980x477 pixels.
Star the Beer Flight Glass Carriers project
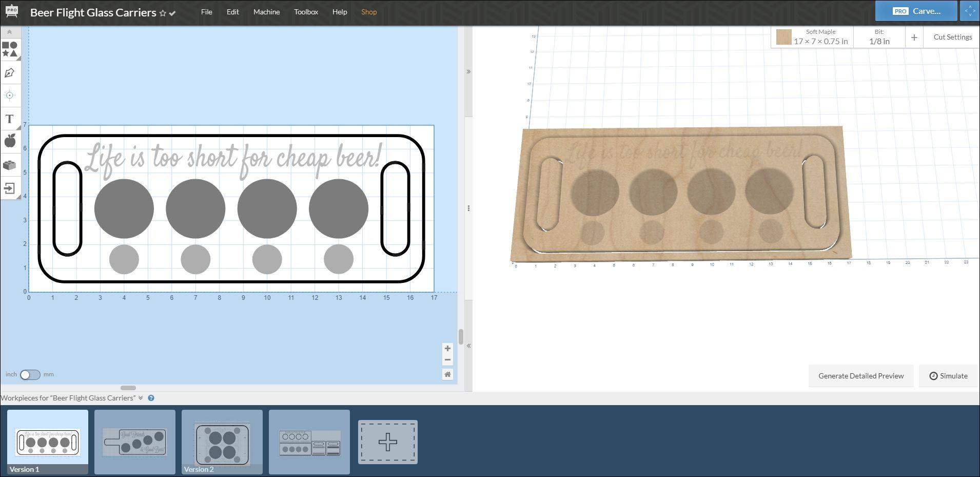(163, 13)
